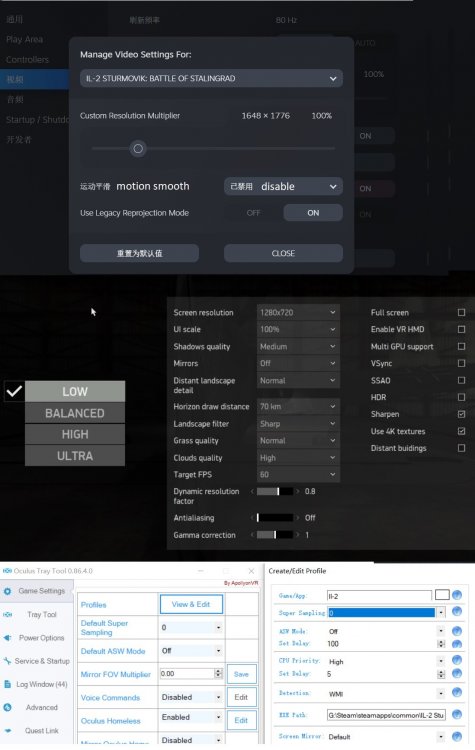This screenshot has width=475, height=750.
Task: Click help icon beside ASW Mode
Action: coord(457,631)
